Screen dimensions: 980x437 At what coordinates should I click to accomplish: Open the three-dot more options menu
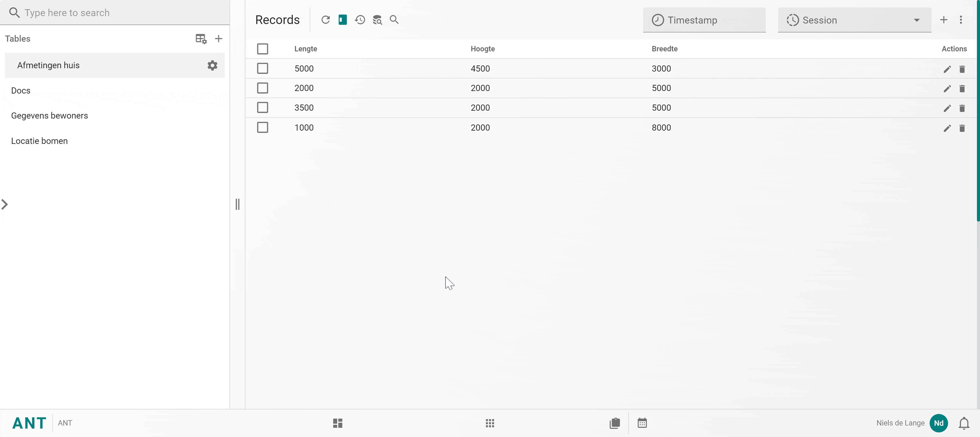point(961,20)
